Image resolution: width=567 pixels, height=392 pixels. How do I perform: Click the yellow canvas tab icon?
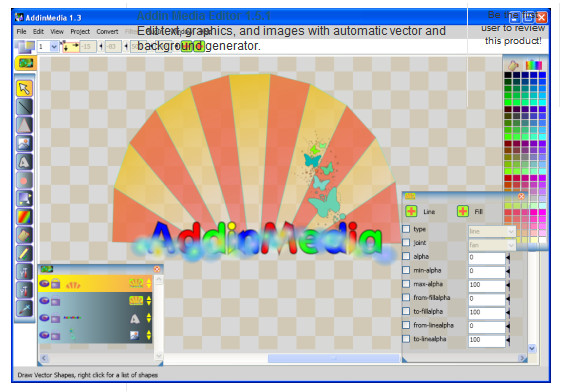26,63
